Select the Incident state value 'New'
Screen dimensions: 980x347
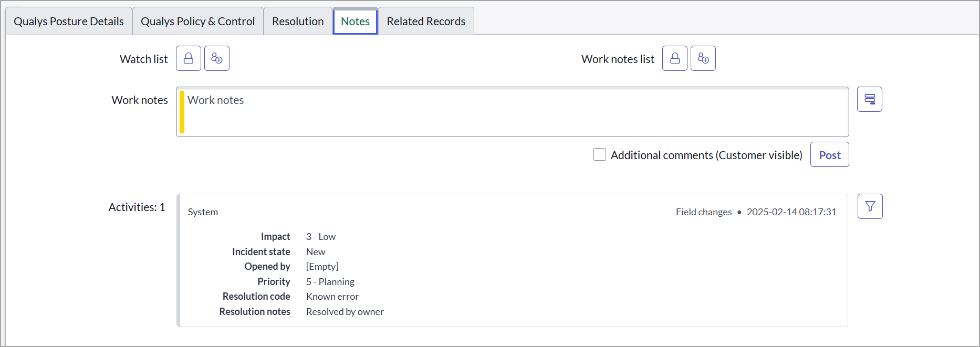(x=316, y=252)
